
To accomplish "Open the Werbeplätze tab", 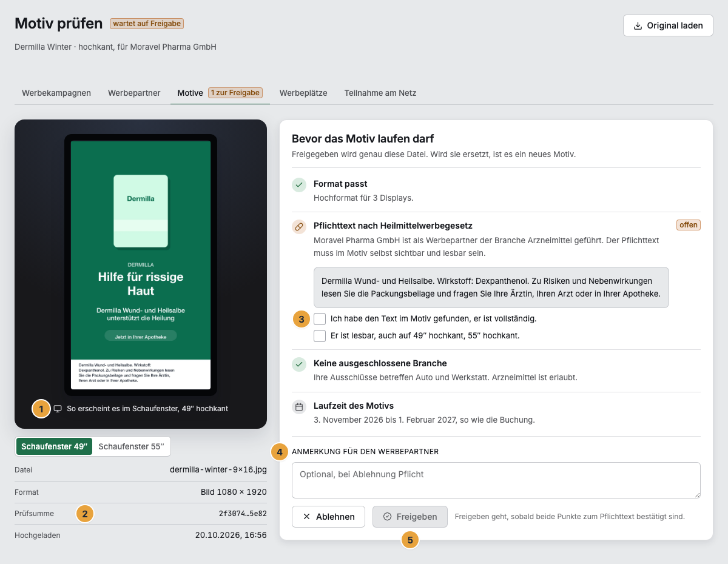I will click(303, 93).
